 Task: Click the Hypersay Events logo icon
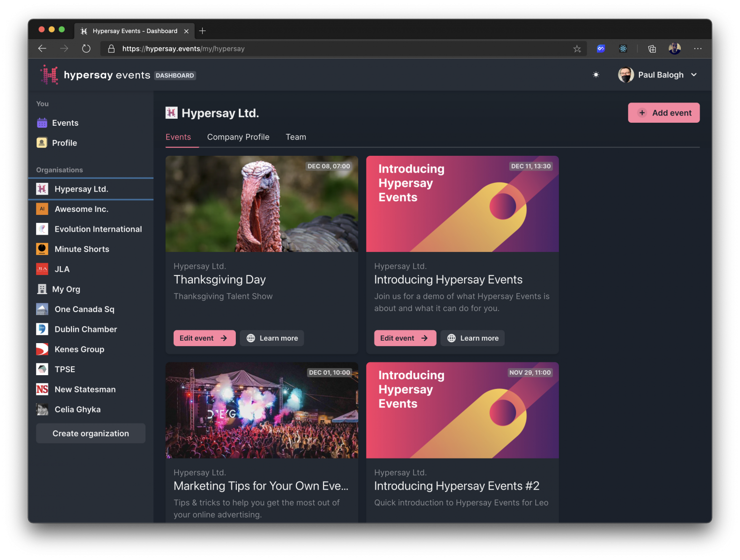49,75
